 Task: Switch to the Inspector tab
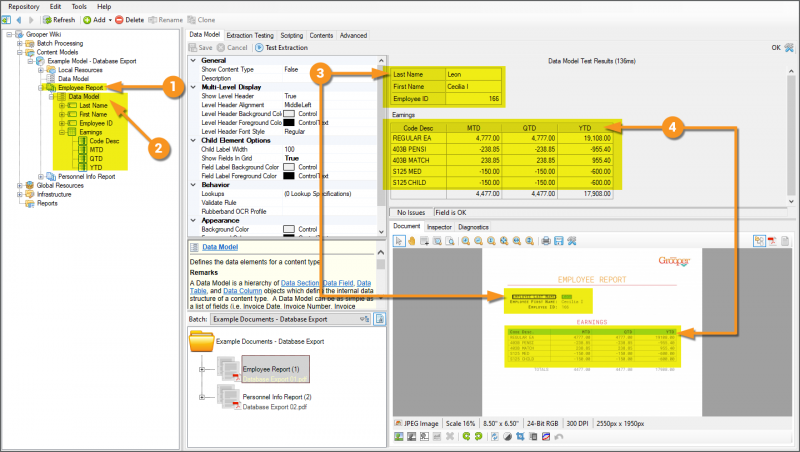439,227
